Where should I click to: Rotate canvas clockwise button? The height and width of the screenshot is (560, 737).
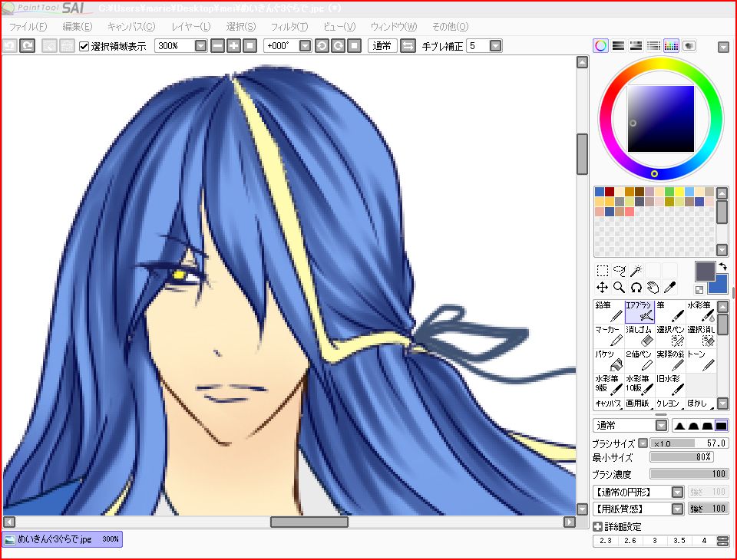click(x=338, y=45)
